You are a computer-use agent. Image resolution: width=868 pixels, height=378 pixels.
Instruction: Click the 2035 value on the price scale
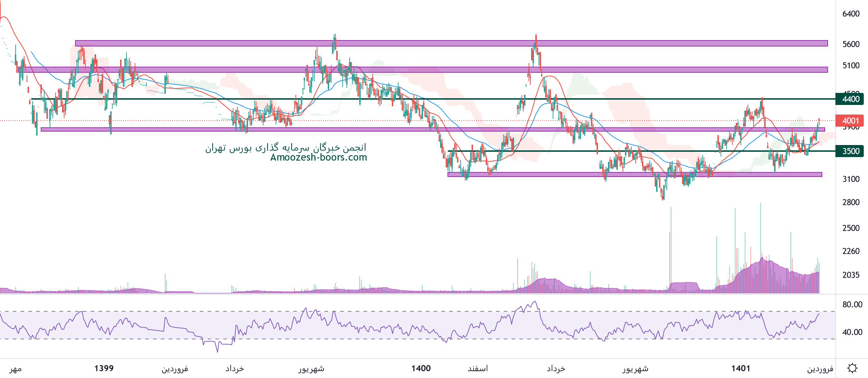851,275
